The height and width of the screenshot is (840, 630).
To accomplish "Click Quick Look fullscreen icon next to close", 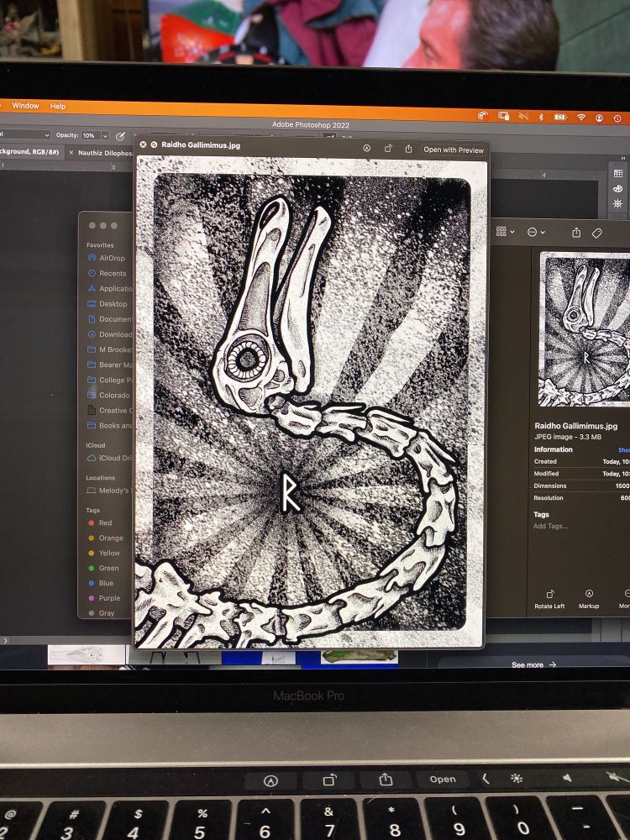I will [154, 144].
